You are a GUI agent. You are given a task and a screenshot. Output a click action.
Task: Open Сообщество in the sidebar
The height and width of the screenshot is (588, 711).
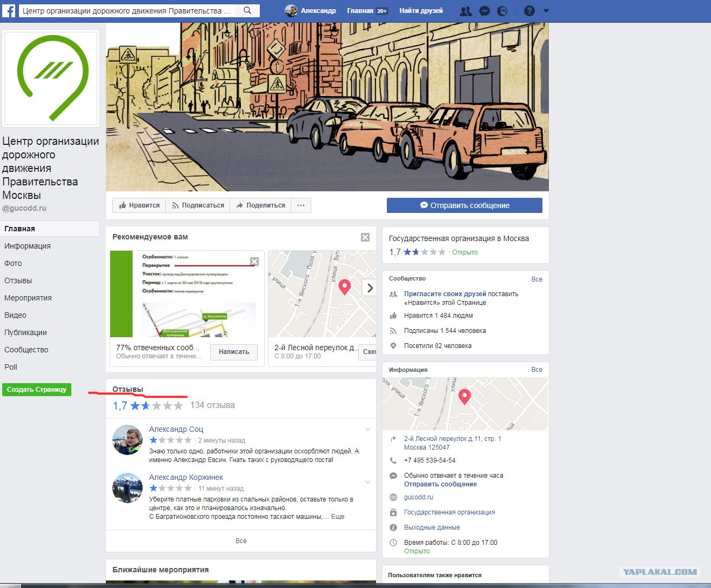[26, 350]
